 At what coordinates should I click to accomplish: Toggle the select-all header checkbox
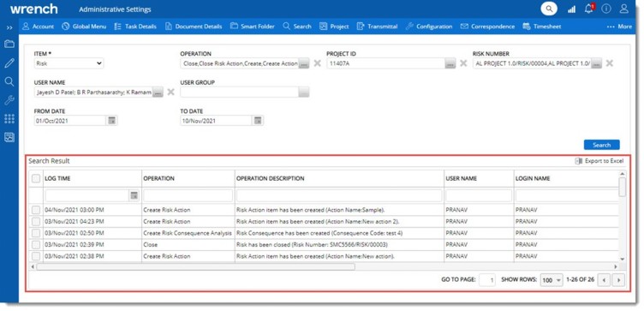[x=36, y=178]
